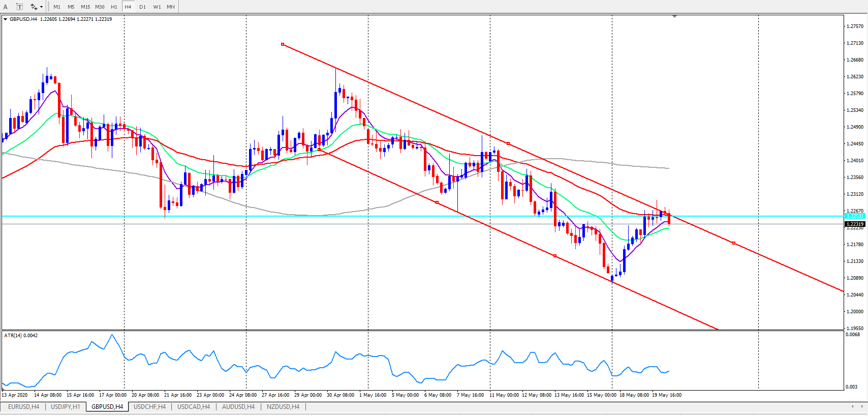Open the NZDUSD,H4 chart tab

283,407
